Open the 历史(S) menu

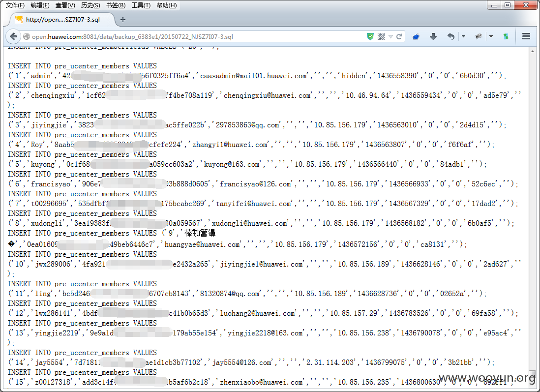(90, 5)
